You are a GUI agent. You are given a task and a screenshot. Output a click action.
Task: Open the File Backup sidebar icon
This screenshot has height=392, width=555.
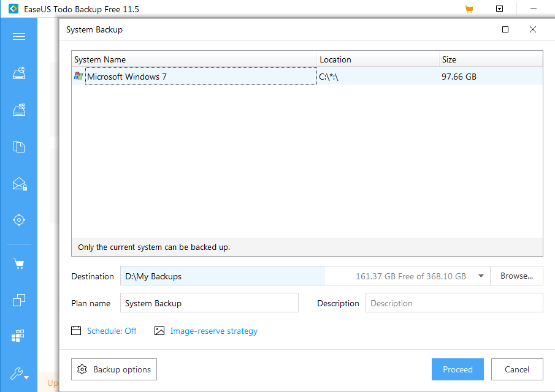pos(19,147)
